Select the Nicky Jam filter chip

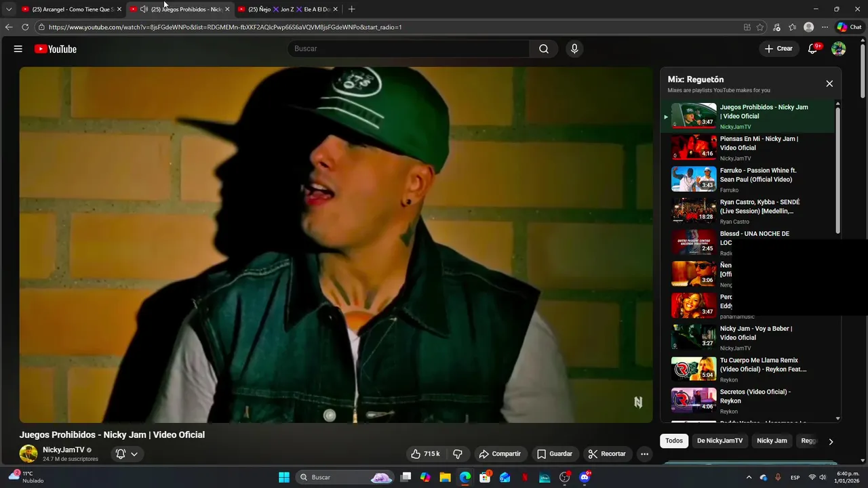(x=772, y=441)
